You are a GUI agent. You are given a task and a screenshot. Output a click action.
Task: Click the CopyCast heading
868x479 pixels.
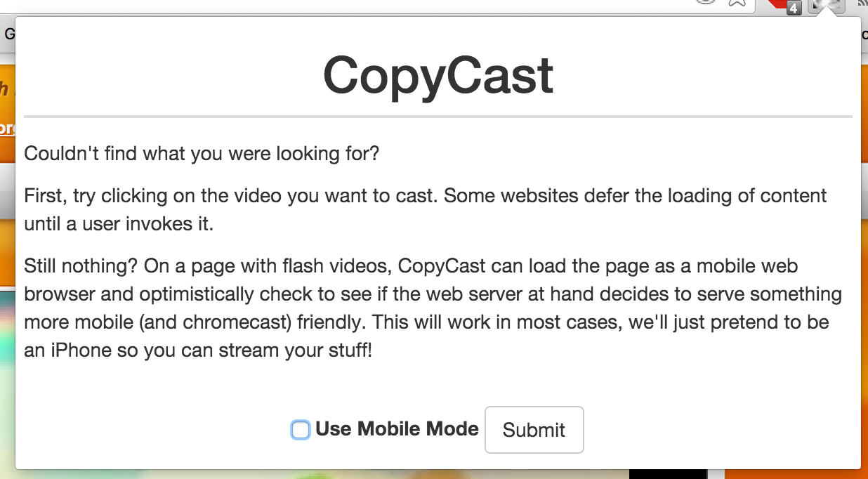point(438,74)
